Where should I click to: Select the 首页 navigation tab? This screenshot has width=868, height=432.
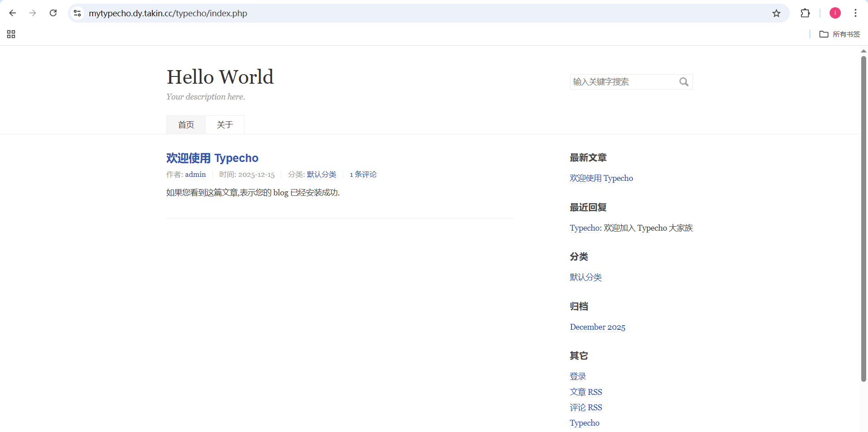coord(185,124)
